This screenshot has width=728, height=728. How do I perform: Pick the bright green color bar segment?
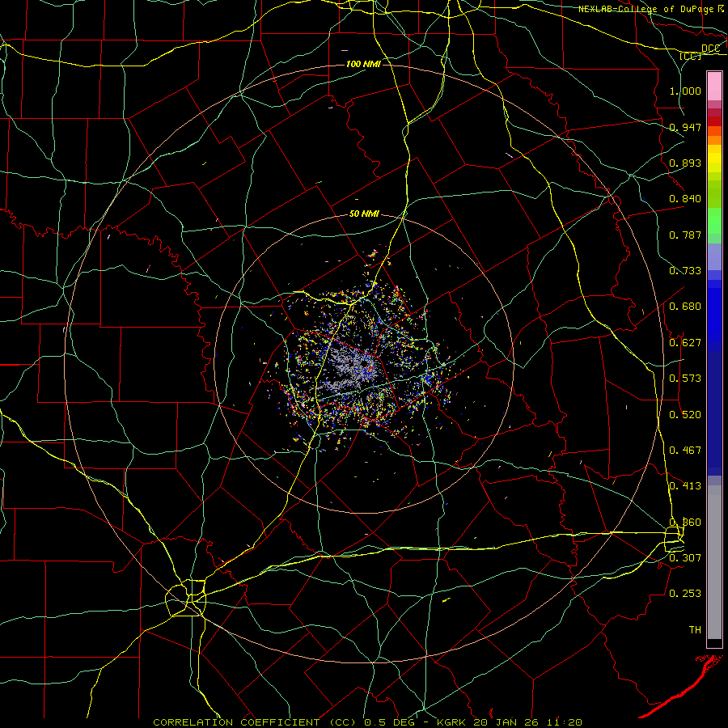(x=714, y=221)
